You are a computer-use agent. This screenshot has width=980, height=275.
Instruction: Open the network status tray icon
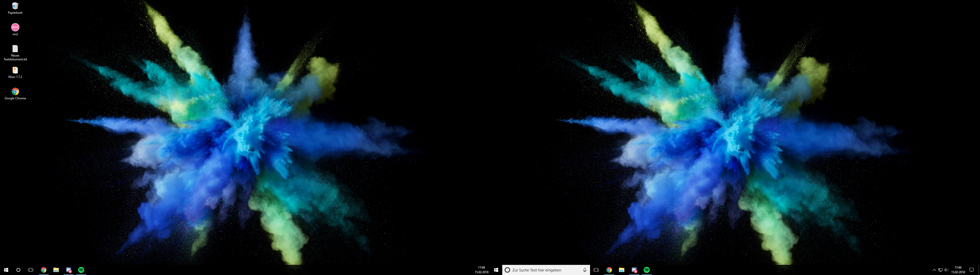click(x=940, y=270)
